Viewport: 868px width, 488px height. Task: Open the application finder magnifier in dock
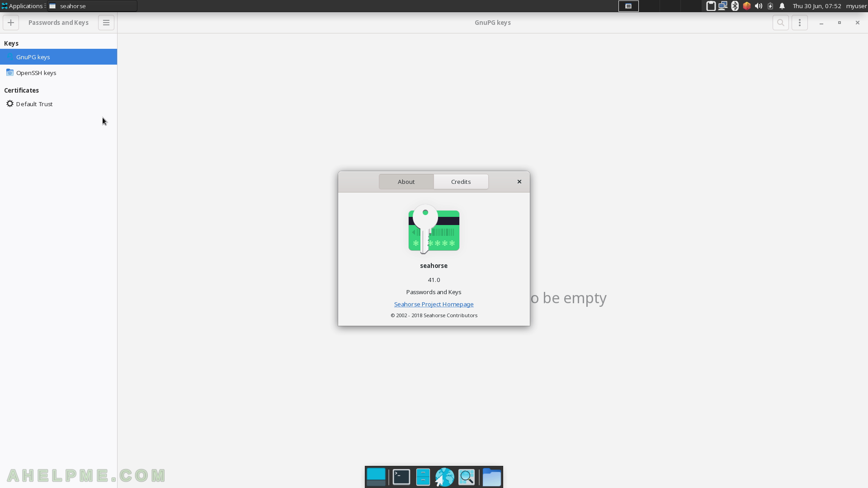point(467,477)
